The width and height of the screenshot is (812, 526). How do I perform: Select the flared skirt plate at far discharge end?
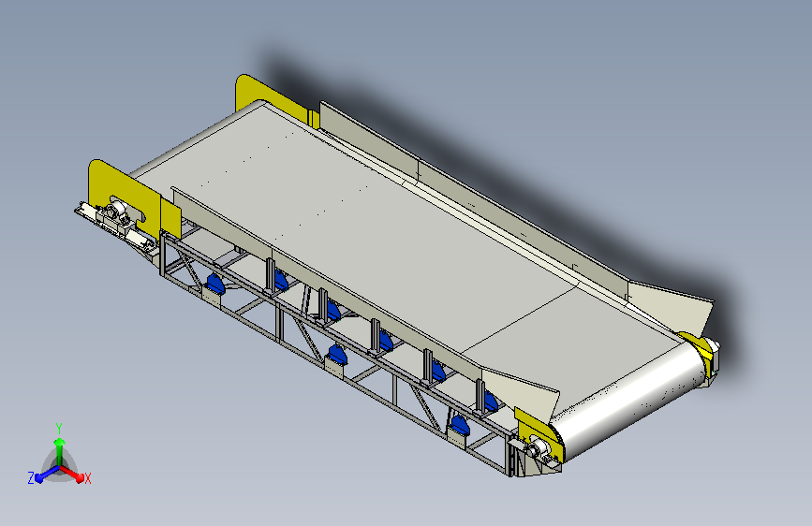[x=673, y=306]
